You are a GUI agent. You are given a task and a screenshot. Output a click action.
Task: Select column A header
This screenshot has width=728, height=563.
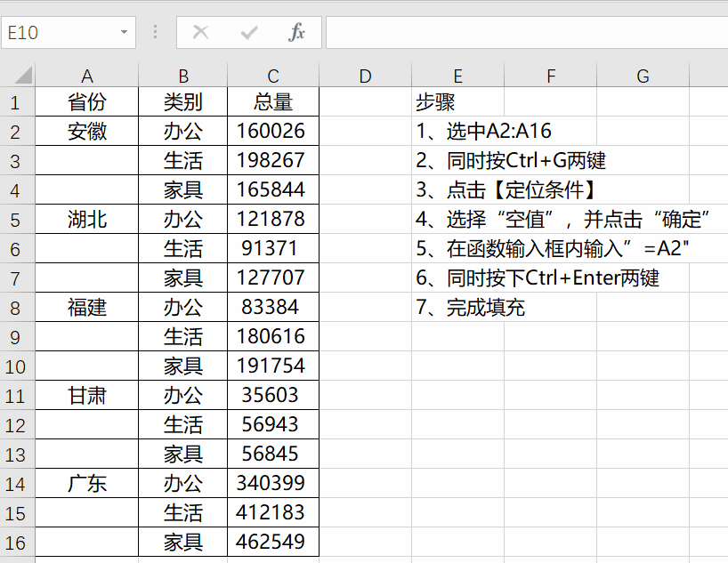87,76
